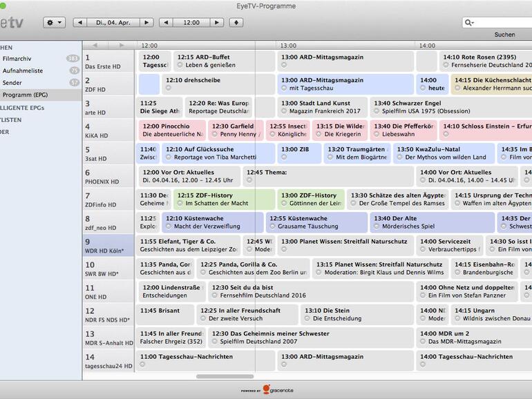The image size is (532, 399).
Task: Toggle record circle for 12:30 Garfield
Action: tap(214, 134)
